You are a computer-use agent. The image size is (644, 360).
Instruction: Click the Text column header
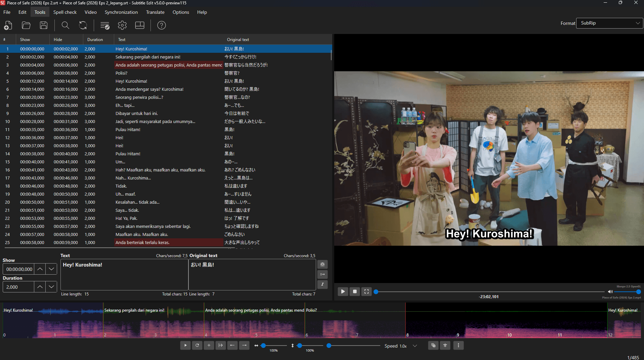tap(168, 40)
